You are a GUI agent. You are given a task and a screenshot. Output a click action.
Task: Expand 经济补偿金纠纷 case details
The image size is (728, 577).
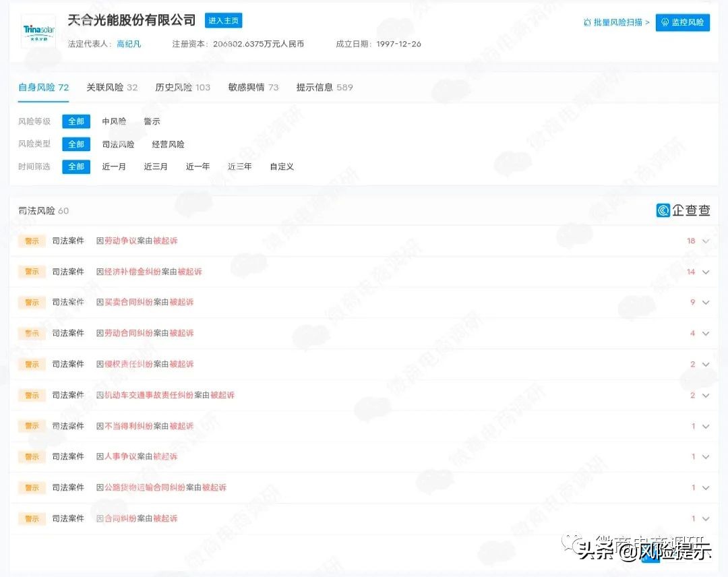(x=705, y=272)
